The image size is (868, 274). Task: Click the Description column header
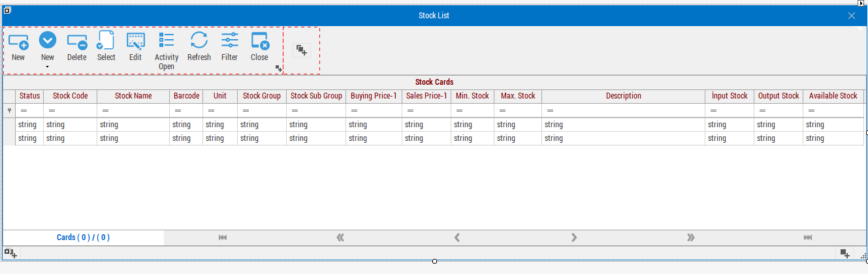(x=624, y=96)
